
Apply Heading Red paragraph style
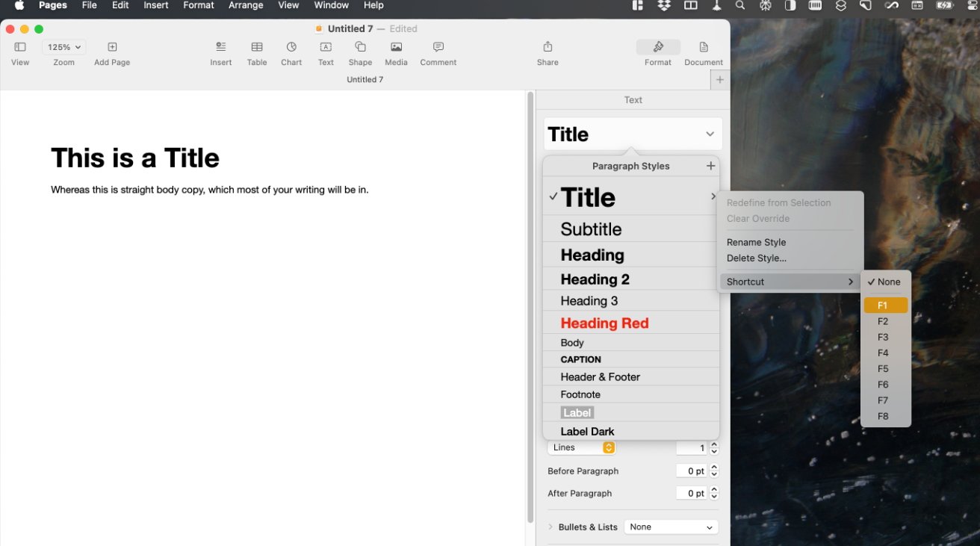(631, 323)
